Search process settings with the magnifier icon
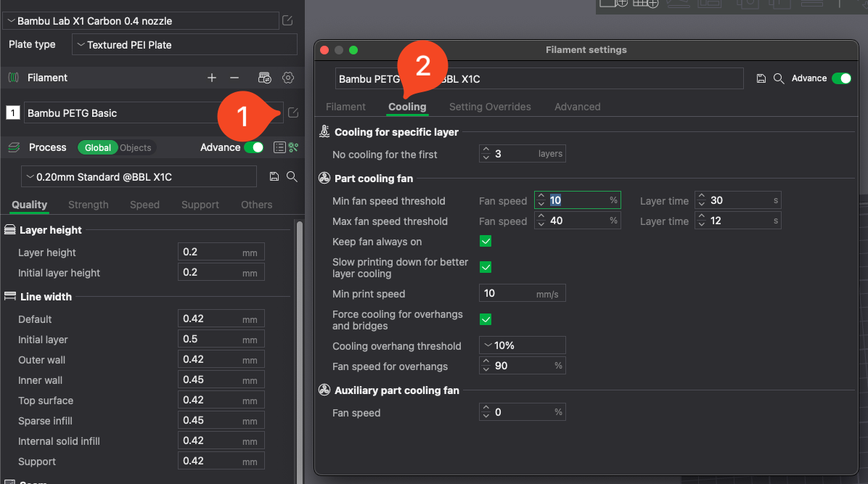This screenshot has height=484, width=868. [x=292, y=176]
